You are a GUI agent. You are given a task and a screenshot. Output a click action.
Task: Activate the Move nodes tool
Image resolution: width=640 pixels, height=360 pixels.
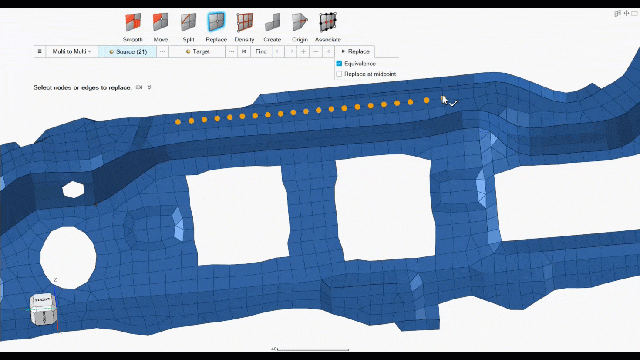point(160,22)
